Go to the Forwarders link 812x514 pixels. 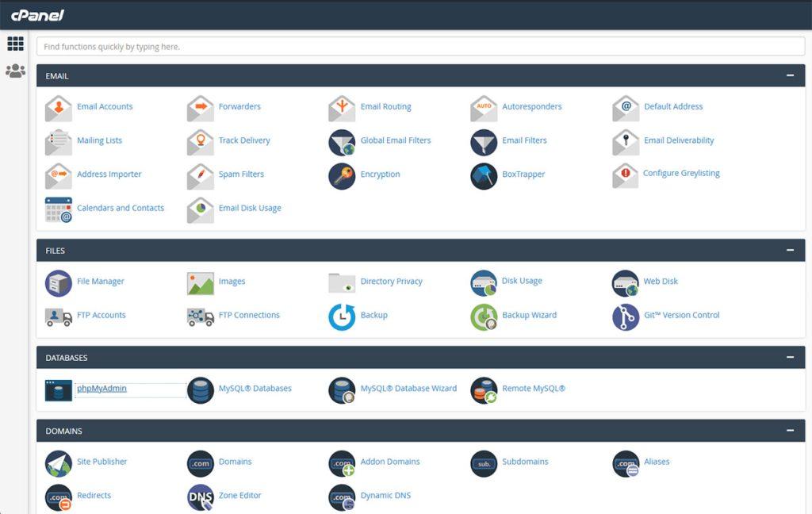(239, 106)
